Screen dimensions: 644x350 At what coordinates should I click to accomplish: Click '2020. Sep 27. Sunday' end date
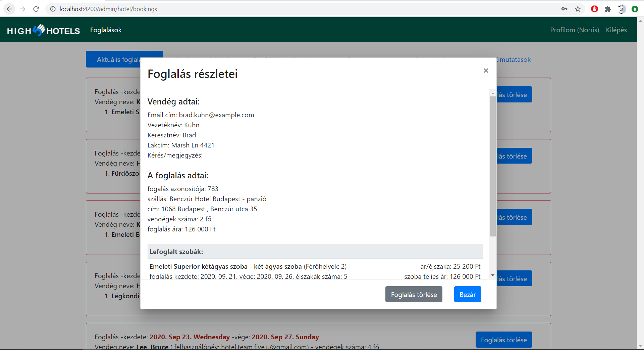point(285,337)
